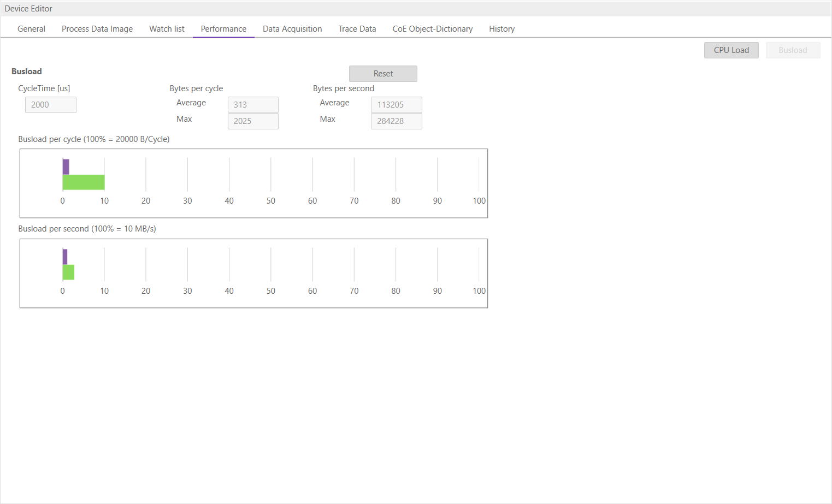The image size is (832, 504).
Task: Select the Average bytes per second field
Action: tap(396, 104)
